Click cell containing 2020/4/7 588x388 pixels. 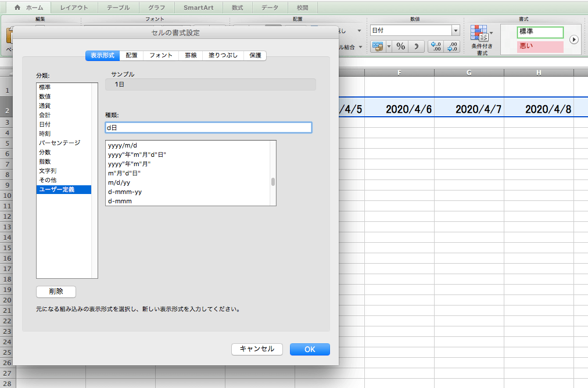click(x=469, y=107)
